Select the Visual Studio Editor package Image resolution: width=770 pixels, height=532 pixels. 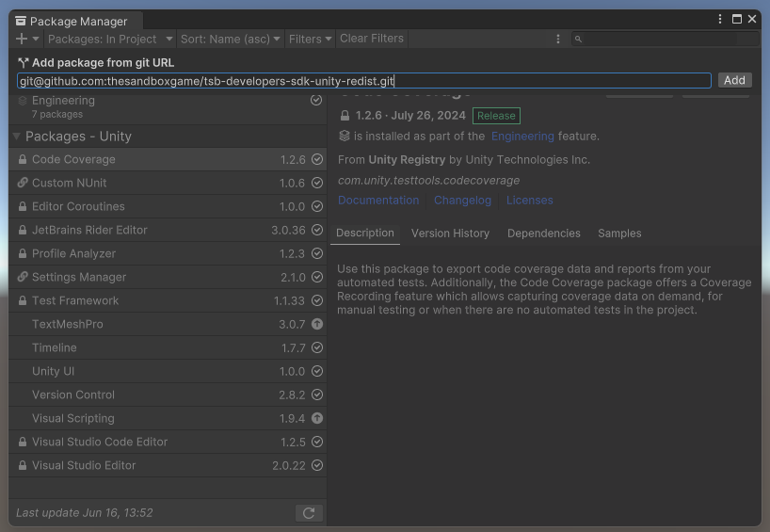pos(168,466)
